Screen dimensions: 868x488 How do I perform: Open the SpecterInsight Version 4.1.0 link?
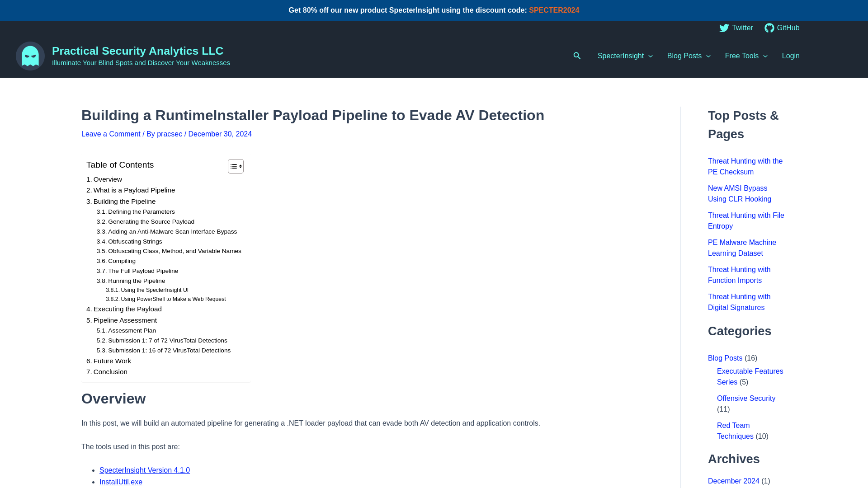point(144,470)
